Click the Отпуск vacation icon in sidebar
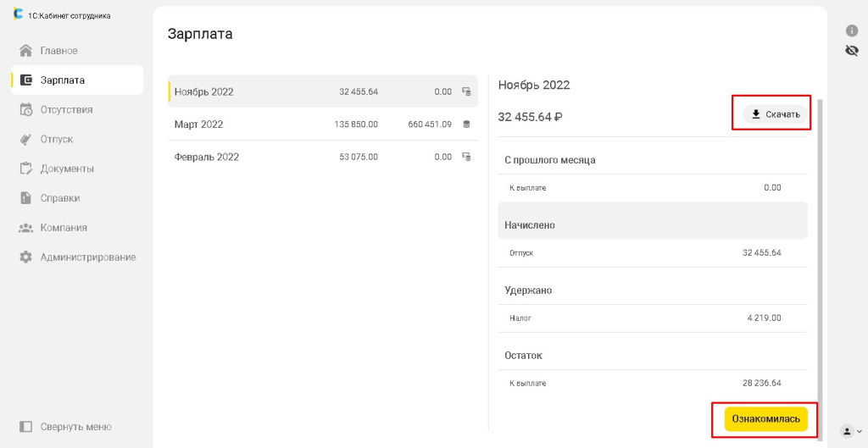The height and width of the screenshot is (448, 868). coord(26,139)
